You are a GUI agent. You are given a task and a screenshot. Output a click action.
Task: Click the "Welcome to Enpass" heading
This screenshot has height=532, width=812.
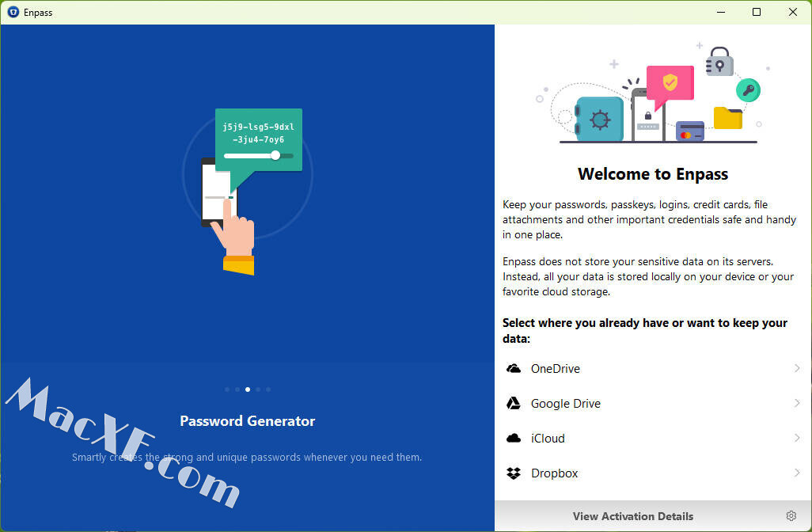point(653,174)
